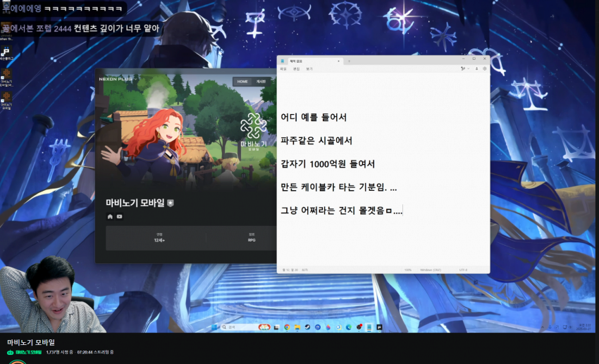Open the YouTube icon link in Nexon Plug
The image size is (599, 364).
point(119,216)
